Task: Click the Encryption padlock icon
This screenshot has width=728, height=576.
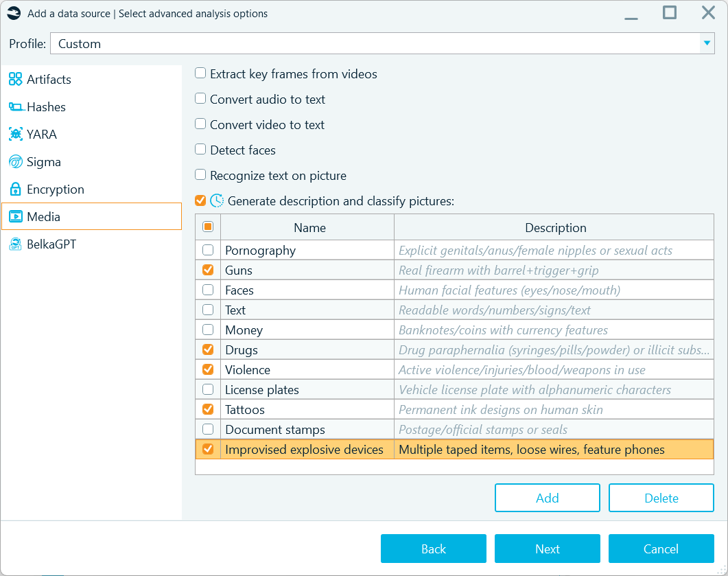Action: pos(15,189)
